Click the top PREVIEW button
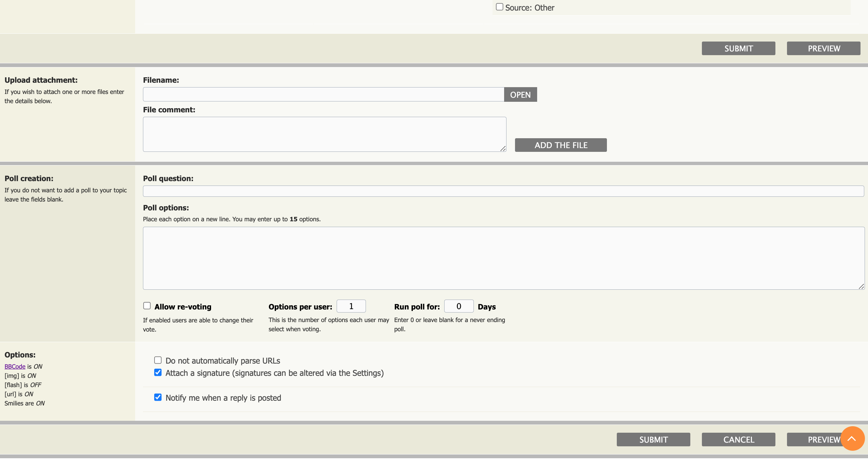868x463 pixels. (823, 48)
